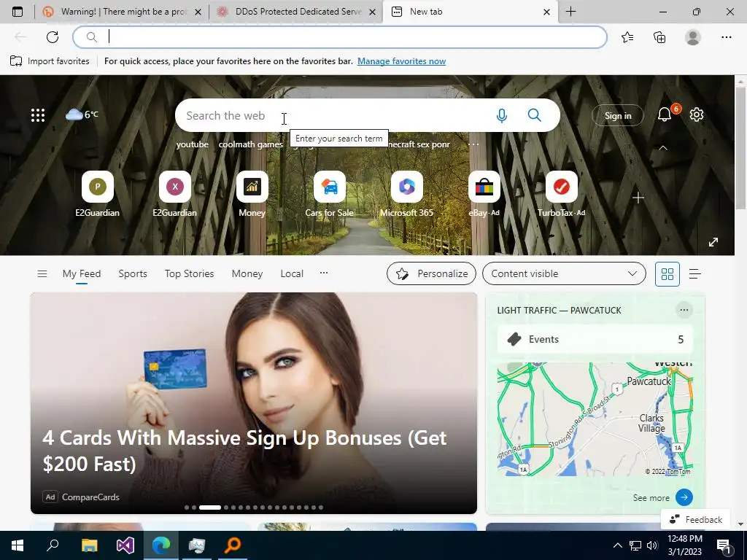
Task: Open the CompareCards ad headline
Action: tap(244, 451)
